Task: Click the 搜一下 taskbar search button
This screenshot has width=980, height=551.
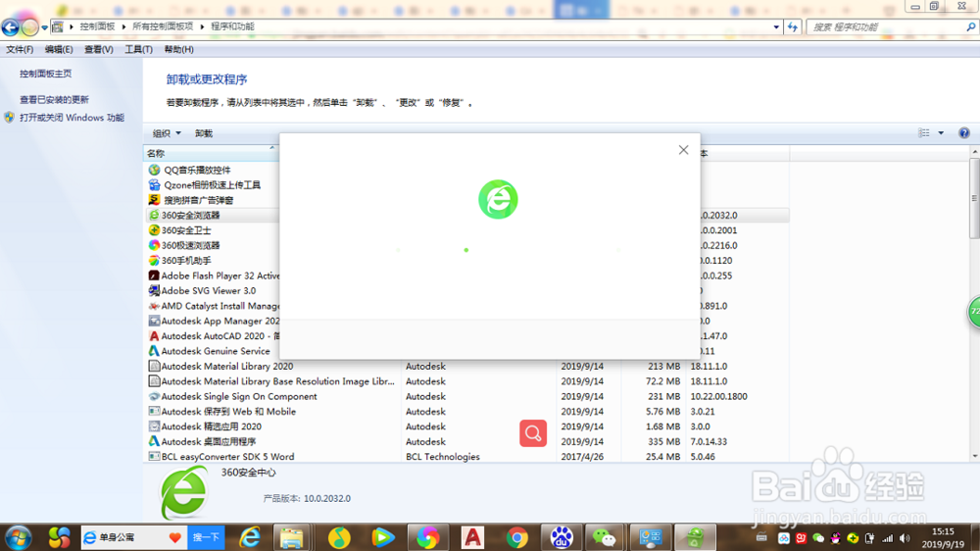Action: (206, 538)
